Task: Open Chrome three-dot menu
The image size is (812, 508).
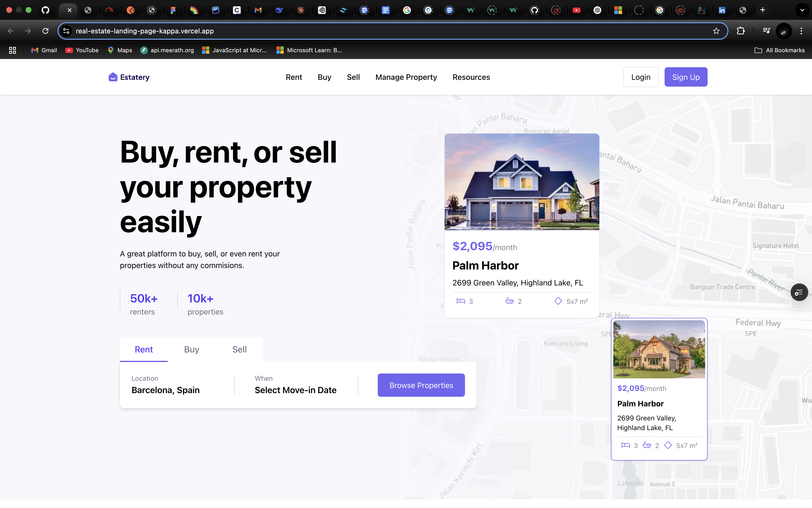Action: (801, 31)
